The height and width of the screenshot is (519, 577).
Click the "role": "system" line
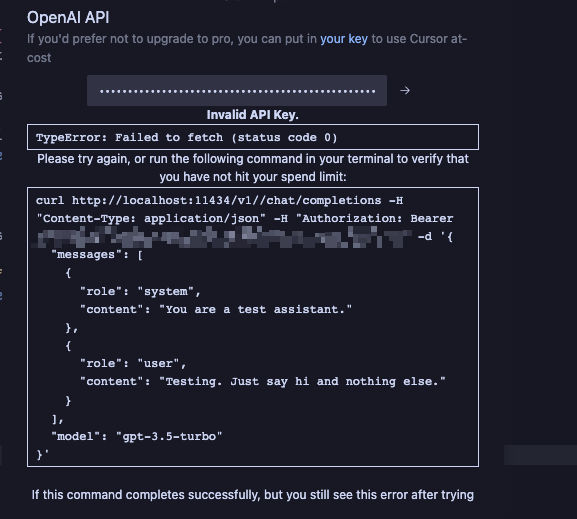pyautogui.click(x=140, y=292)
